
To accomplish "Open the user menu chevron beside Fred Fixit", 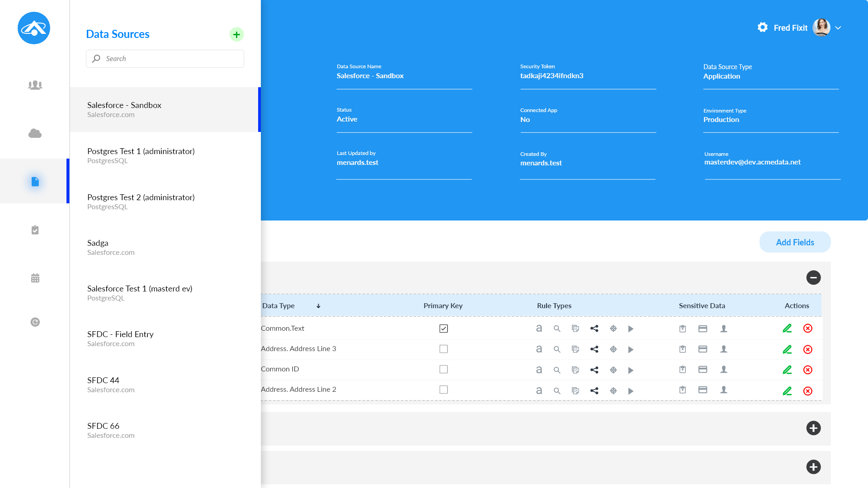I will point(838,28).
